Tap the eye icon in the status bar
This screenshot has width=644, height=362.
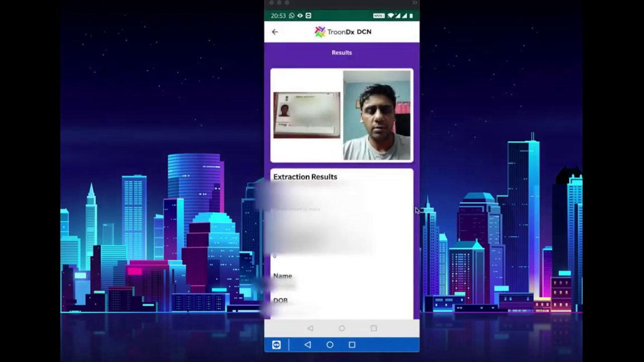coord(300,16)
